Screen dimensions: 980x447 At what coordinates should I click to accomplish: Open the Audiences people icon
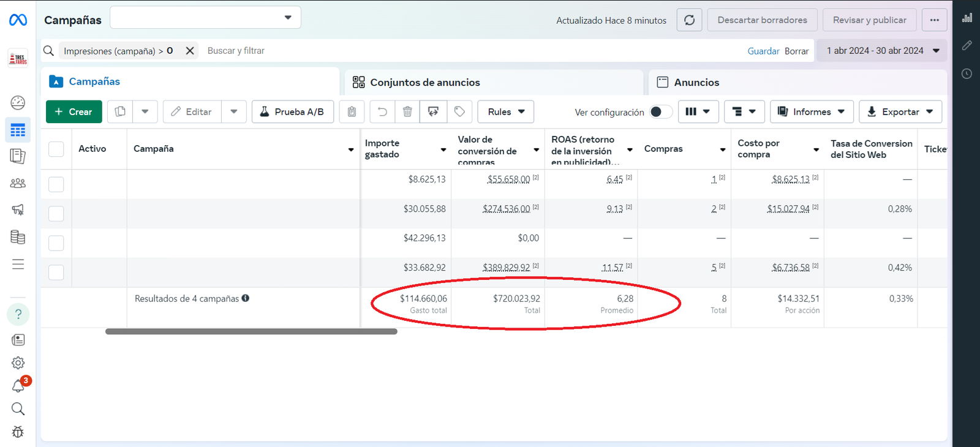pos(18,183)
